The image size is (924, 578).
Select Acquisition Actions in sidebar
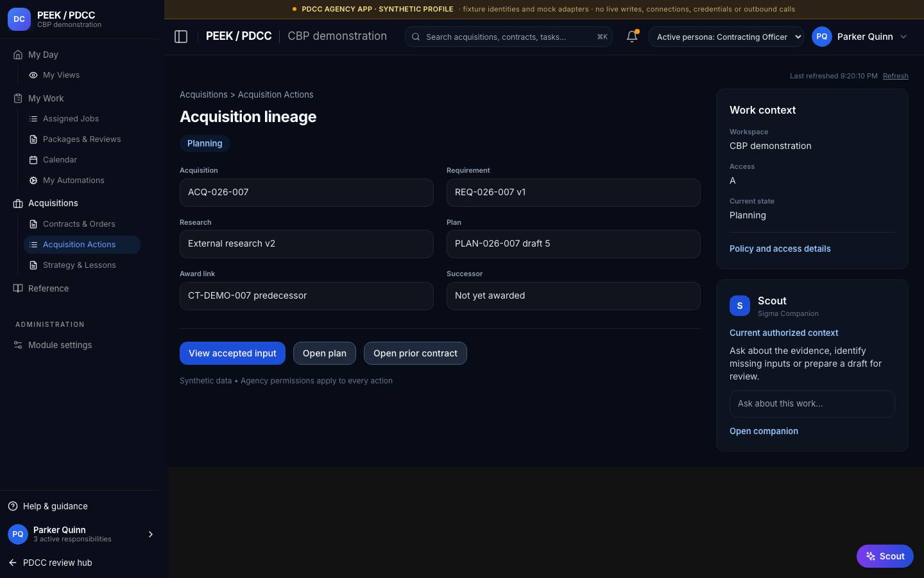coord(82,245)
